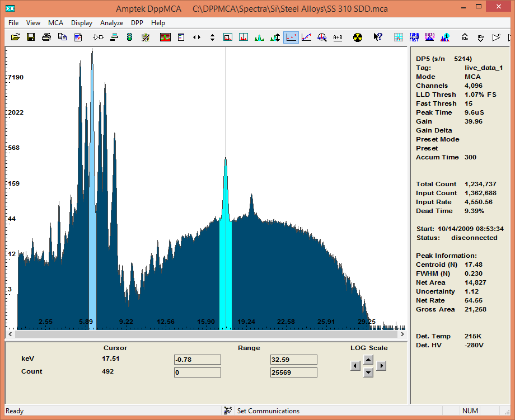Open a spectrum file with folder icon
515x420 pixels.
click(x=15, y=37)
